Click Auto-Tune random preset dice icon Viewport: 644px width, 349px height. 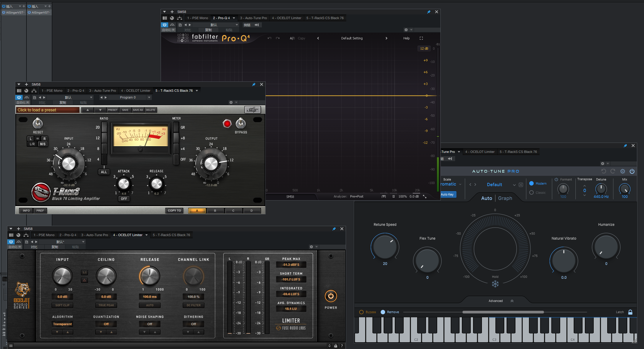pyautogui.click(x=521, y=185)
